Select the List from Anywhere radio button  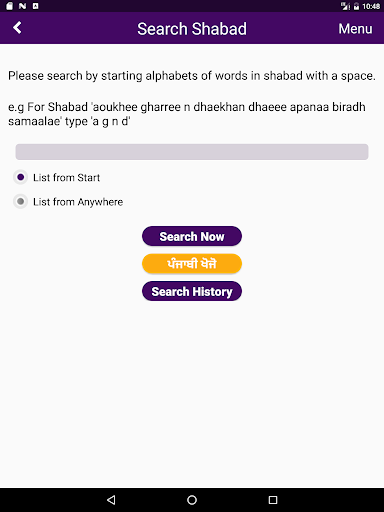click(x=20, y=201)
